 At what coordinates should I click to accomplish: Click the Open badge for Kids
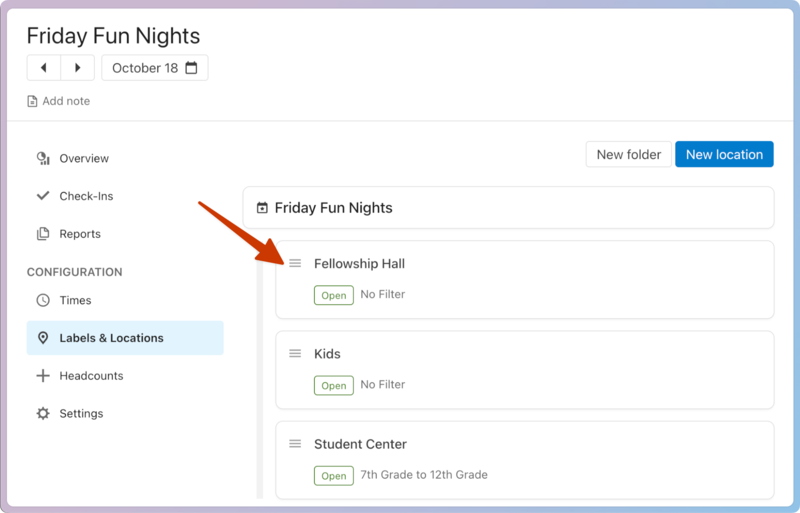[x=333, y=385]
